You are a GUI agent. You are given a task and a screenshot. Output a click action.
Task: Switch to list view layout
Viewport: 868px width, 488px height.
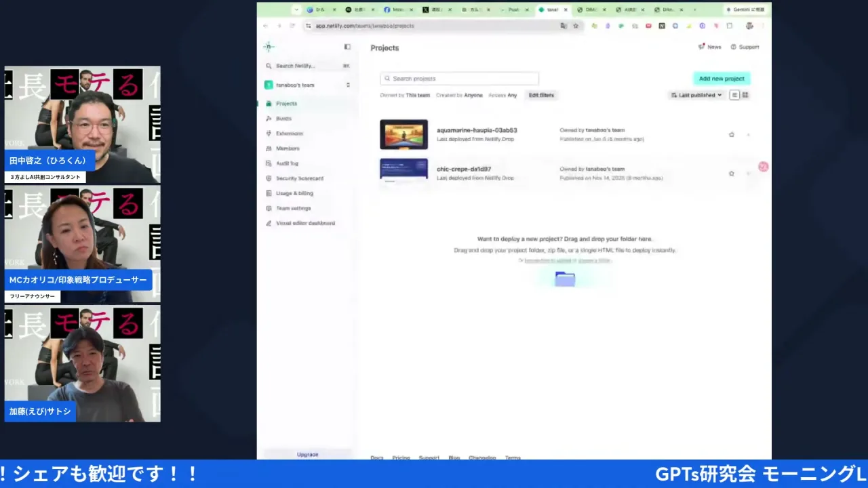[734, 95]
